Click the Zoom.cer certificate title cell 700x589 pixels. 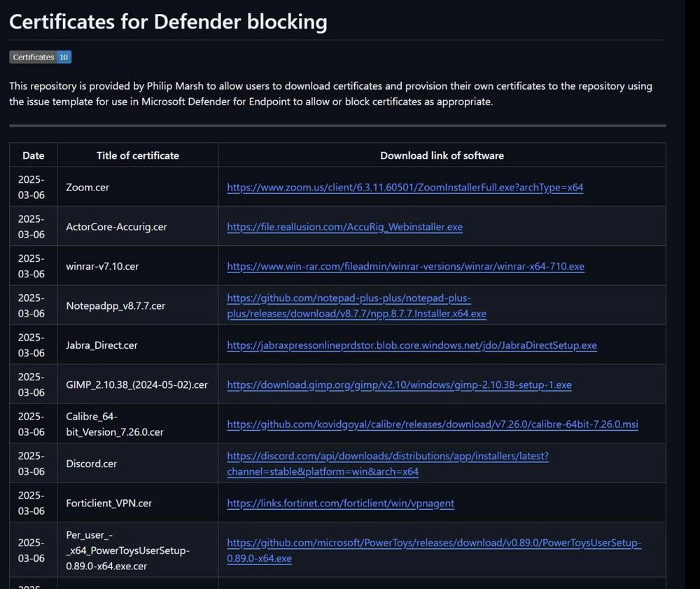87,188
